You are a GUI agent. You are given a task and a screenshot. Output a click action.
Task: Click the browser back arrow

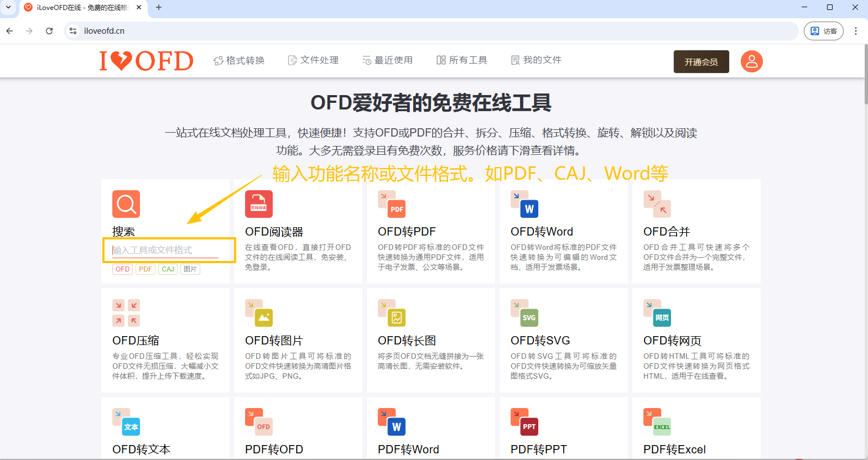coord(9,31)
